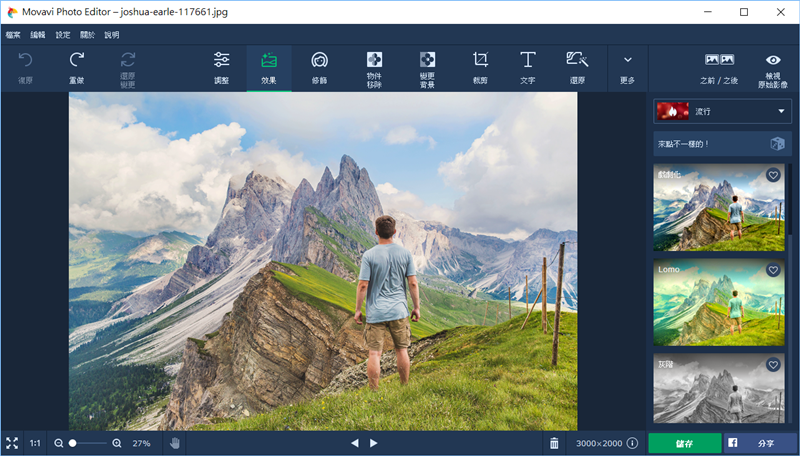Click the zoom in magnifier icon
Screen dimensions: 800x456
tap(117, 443)
